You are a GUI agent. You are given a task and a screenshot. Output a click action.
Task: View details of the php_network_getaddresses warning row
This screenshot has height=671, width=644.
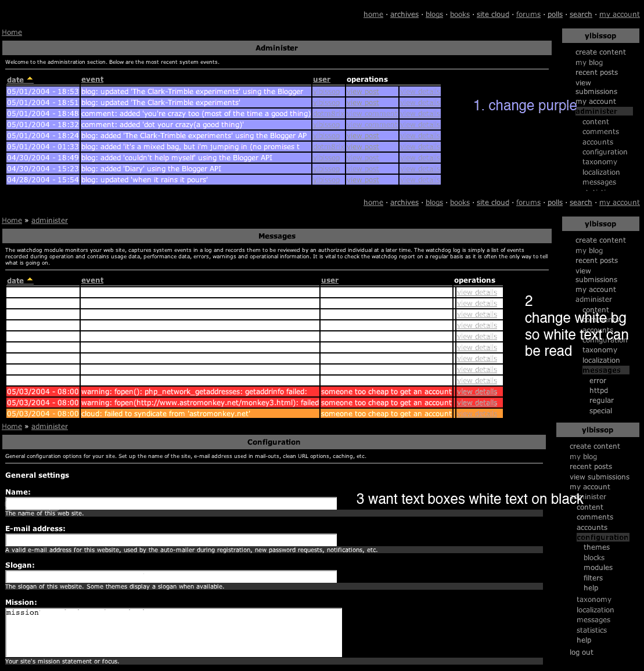pyautogui.click(x=477, y=392)
